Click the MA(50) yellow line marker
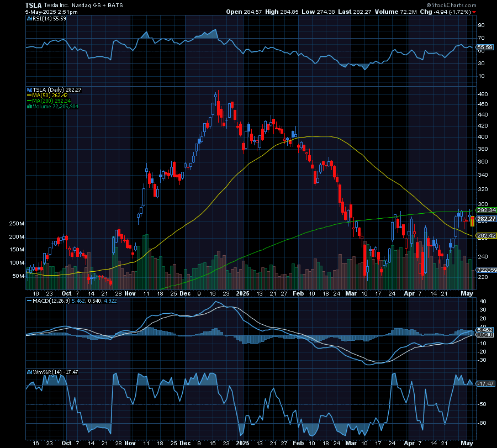 (29, 96)
